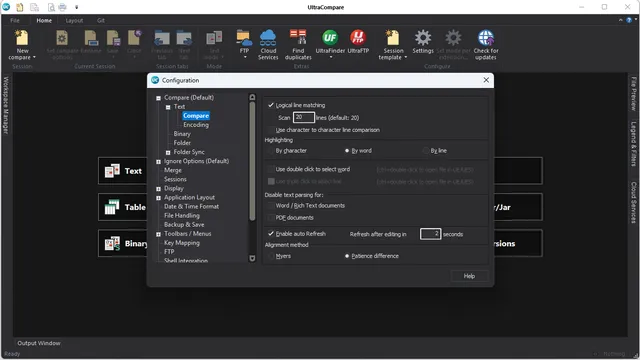Screen dimensions: 640x360
Task: Click the refresh seconds input field
Action: [430, 234]
